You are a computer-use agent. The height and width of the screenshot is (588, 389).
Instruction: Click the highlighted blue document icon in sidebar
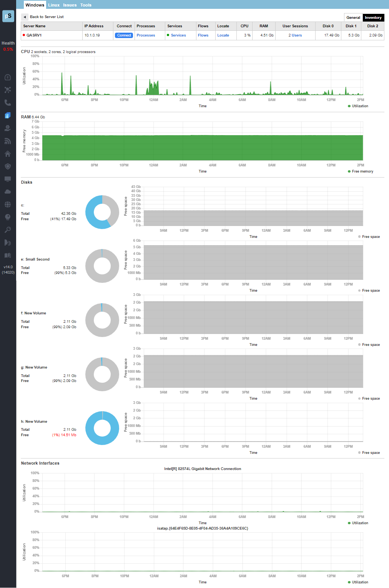pos(8,115)
